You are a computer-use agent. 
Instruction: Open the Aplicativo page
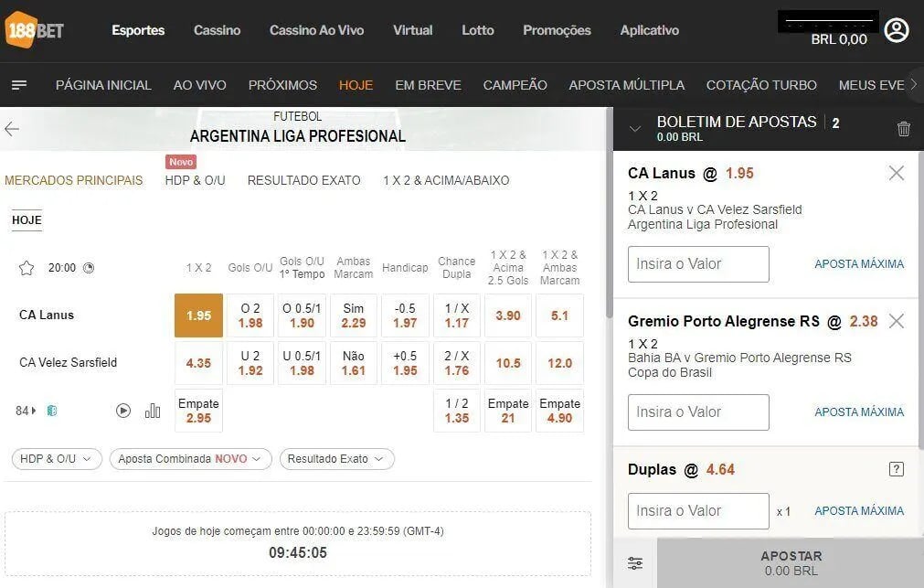click(x=650, y=30)
